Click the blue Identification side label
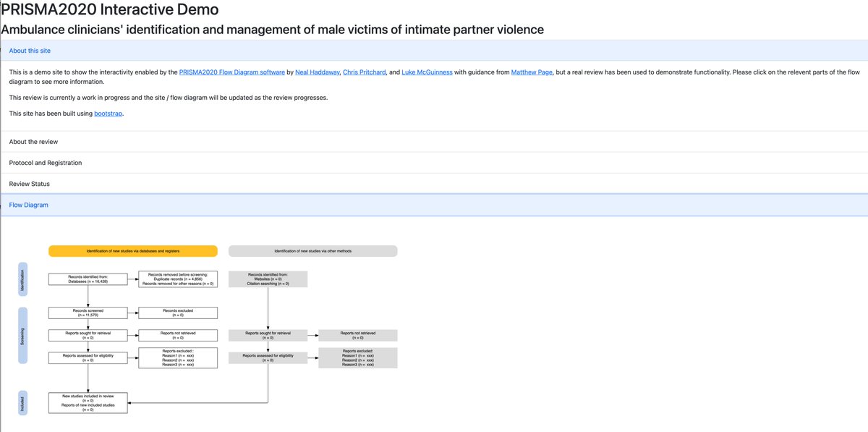The image size is (868, 432). 22,279
